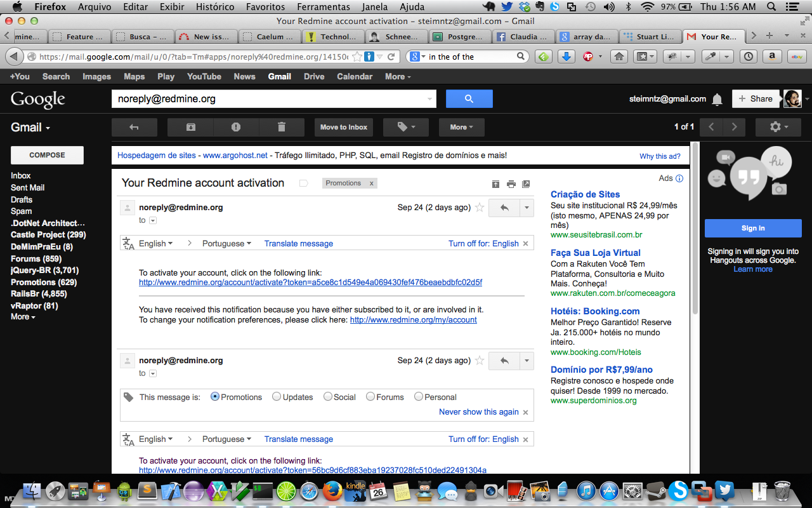
Task: Click the COMPOSE button
Action: (x=47, y=155)
